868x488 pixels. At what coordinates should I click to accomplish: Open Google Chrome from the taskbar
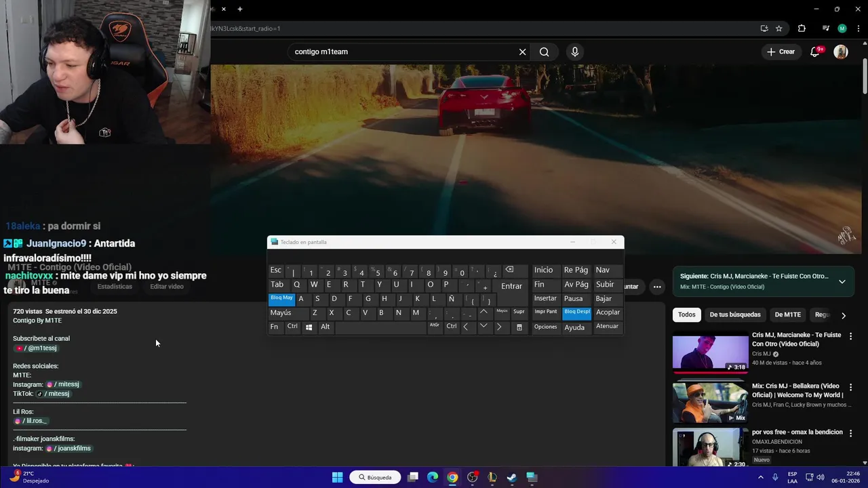(452, 477)
